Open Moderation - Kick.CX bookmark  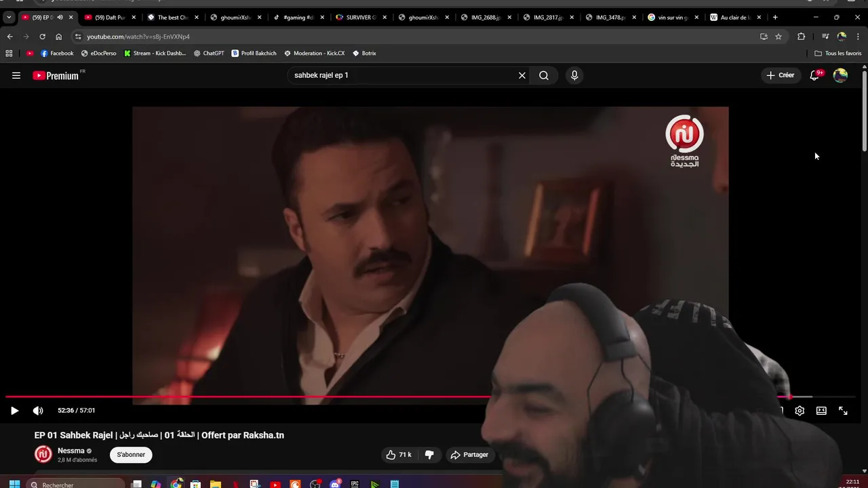pyautogui.click(x=315, y=53)
